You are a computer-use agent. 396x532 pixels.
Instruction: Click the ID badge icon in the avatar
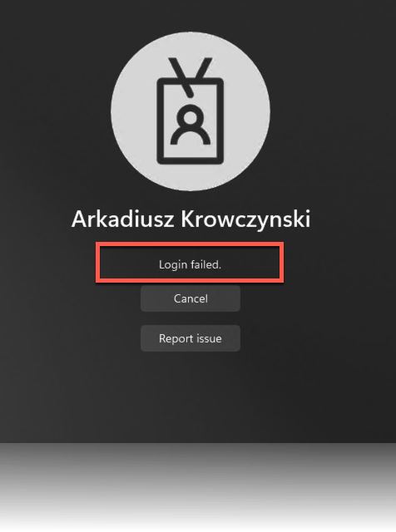[191, 111]
